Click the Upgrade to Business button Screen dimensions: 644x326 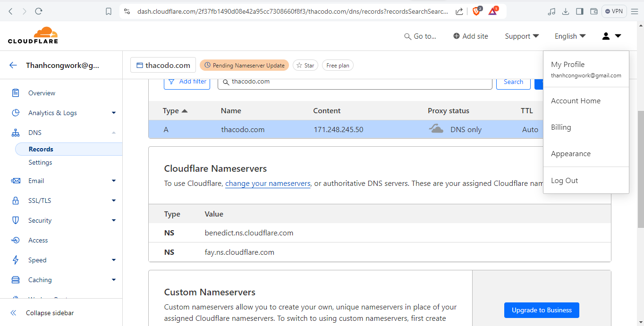(x=542, y=310)
